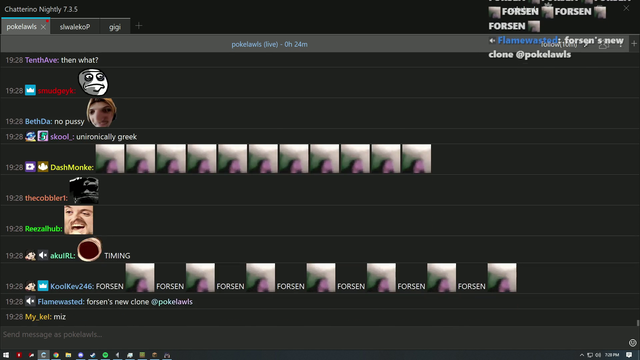The height and width of the screenshot is (360, 640).
Task: Open smudgeyk's user card
Action: pyautogui.click(x=56, y=91)
